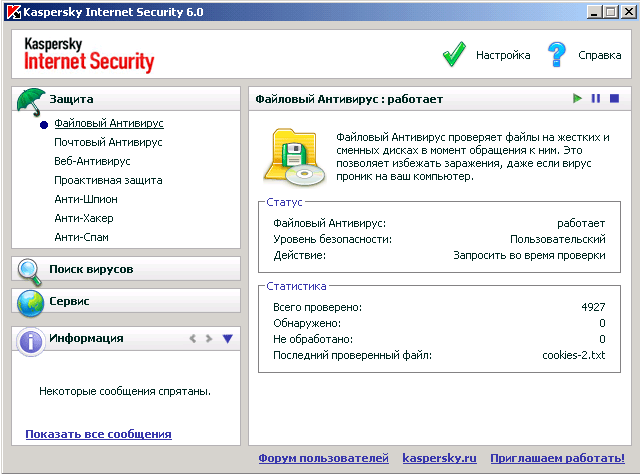Screen dimensions: 640x474
Task: Click the blue question mark Справка icon
Action: (557, 55)
